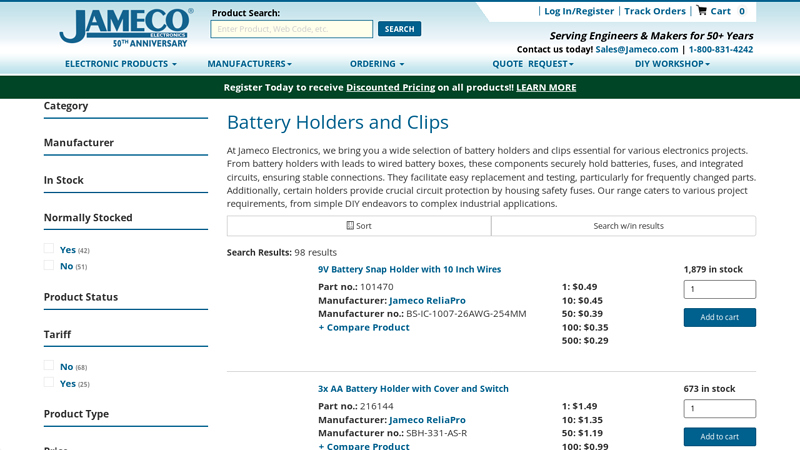The width and height of the screenshot is (800, 450).
Task: Click the '500: $0.29' price tier
Action: (x=585, y=341)
